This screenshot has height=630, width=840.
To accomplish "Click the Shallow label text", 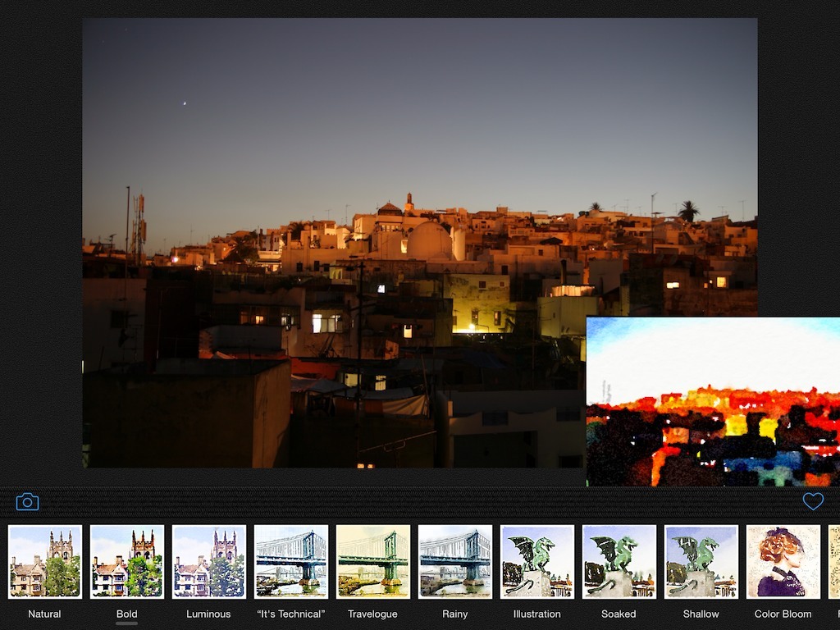I will point(701,614).
